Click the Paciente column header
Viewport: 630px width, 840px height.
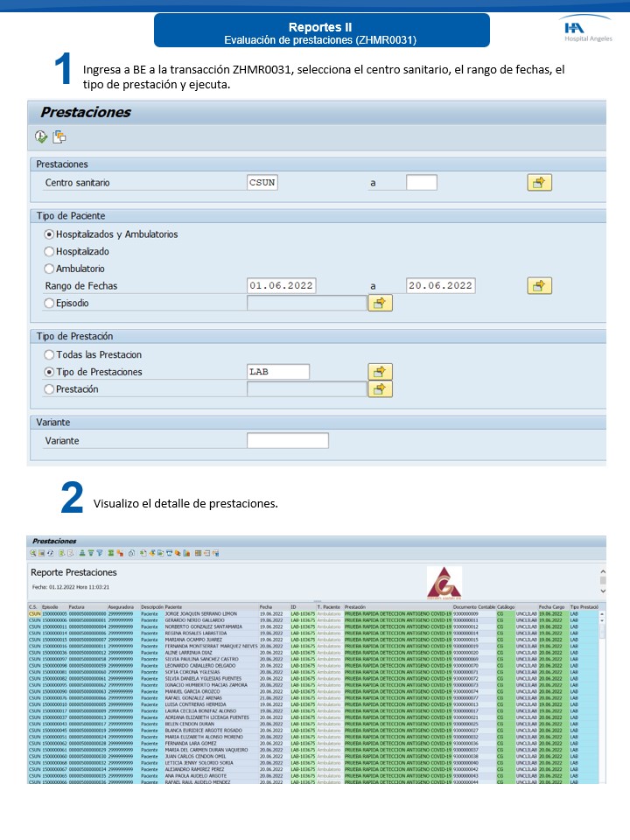pyautogui.click(x=173, y=606)
